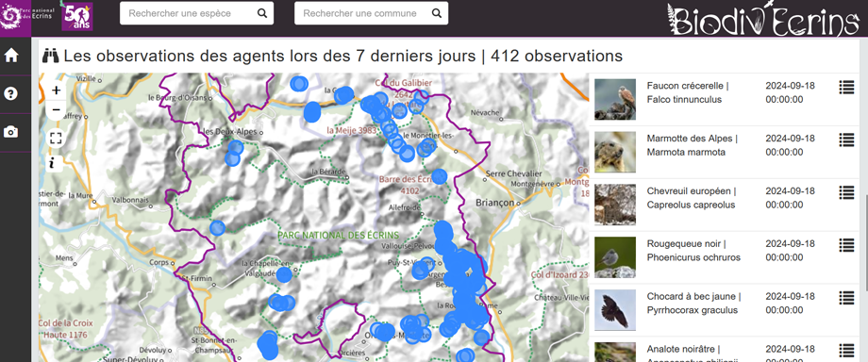Open list icon for Marmotte des Alpes

click(846, 140)
